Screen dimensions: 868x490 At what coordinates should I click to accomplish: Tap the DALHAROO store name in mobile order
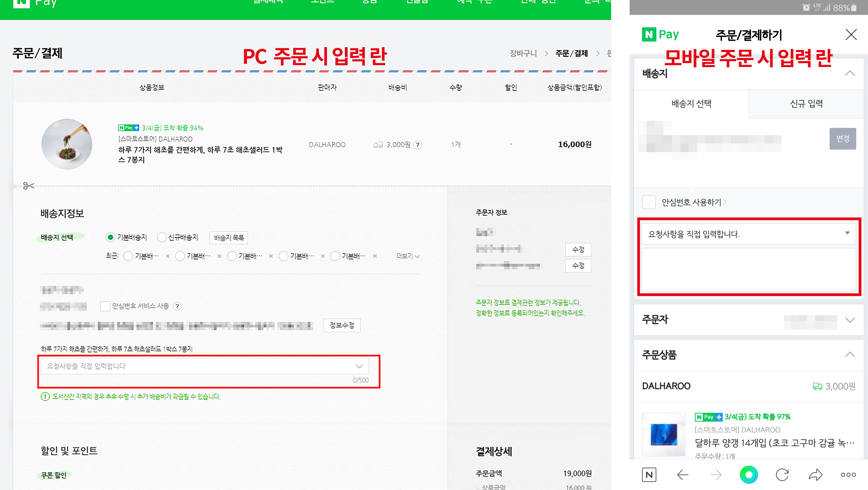666,386
